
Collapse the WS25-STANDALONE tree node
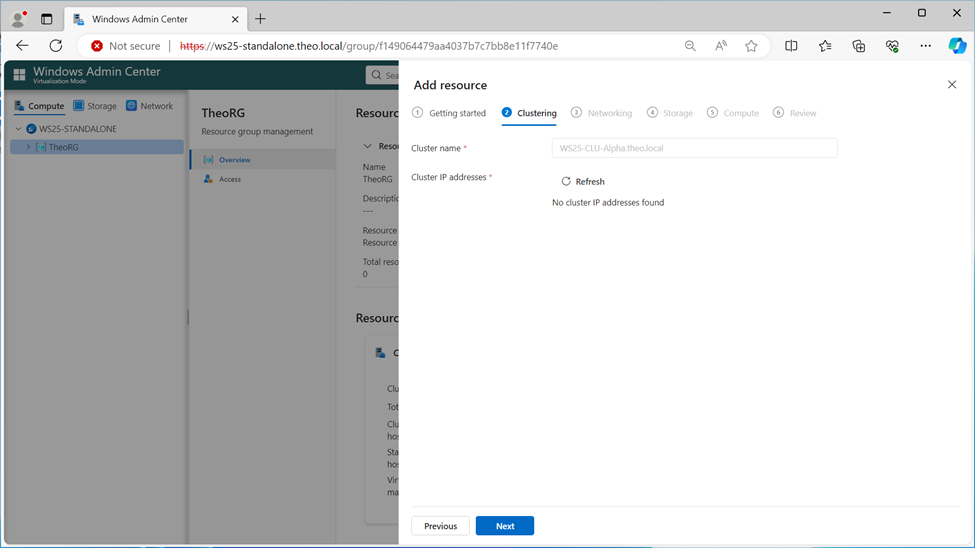pos(19,129)
